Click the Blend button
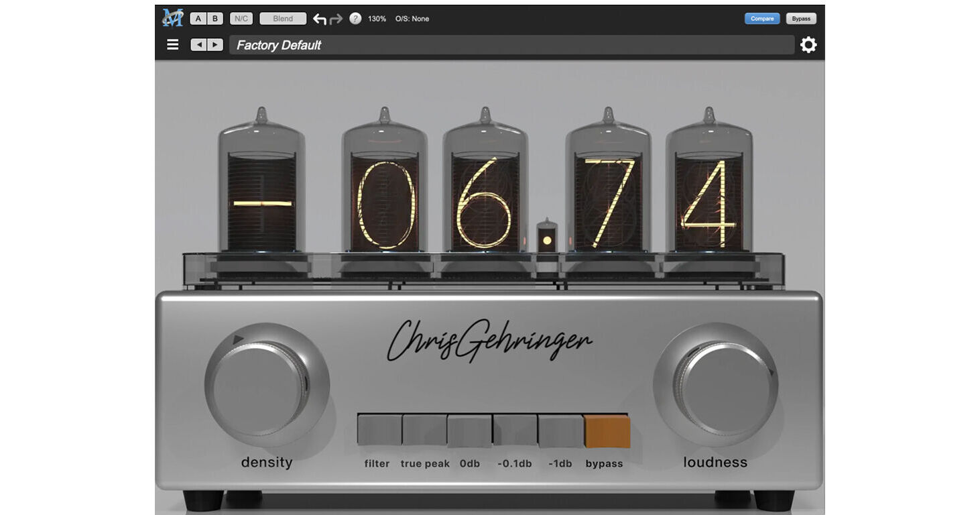This screenshot has width=980, height=515. pyautogui.click(x=283, y=19)
